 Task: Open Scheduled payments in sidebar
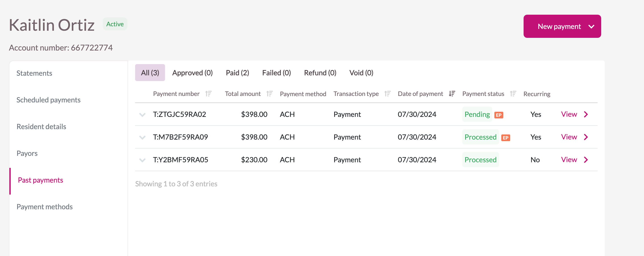point(48,100)
